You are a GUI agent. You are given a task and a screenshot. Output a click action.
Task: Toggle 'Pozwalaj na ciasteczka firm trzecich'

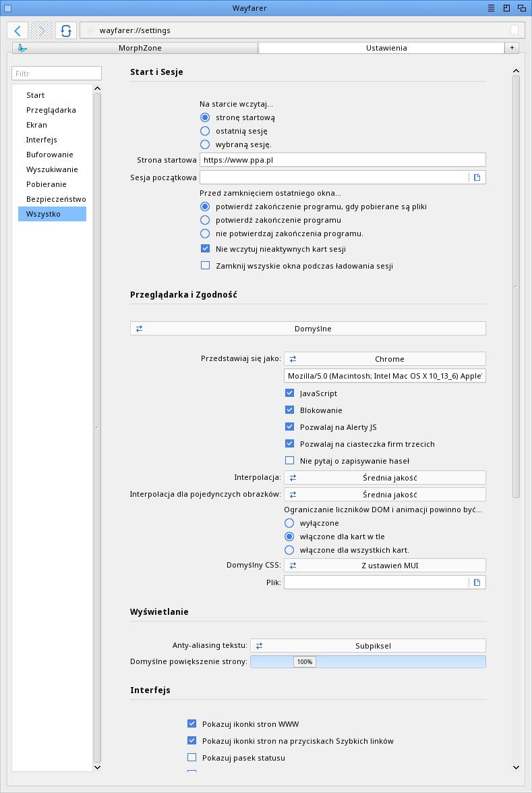[x=289, y=443]
